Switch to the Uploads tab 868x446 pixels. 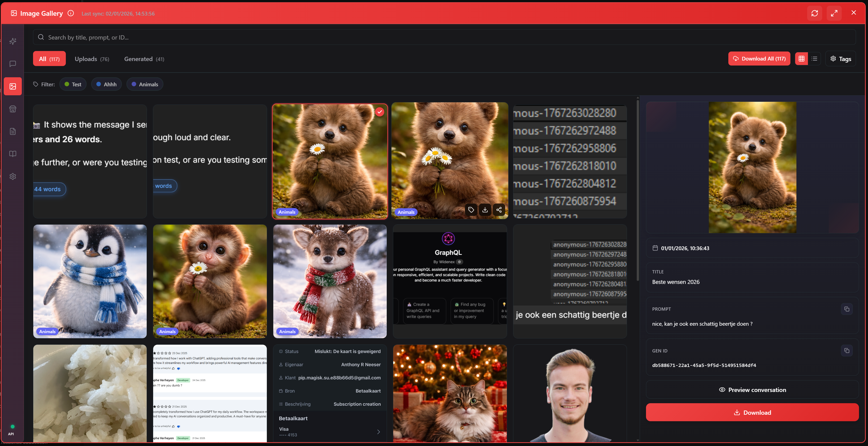click(x=92, y=59)
